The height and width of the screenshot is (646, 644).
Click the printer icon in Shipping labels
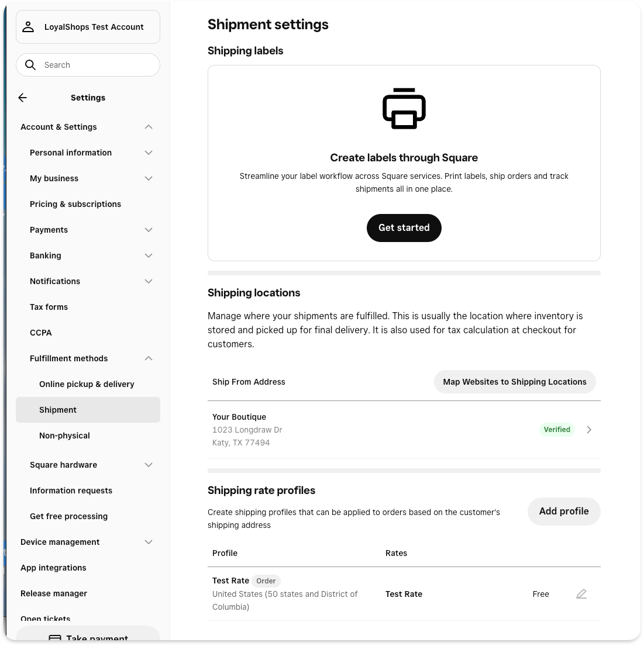coord(404,109)
